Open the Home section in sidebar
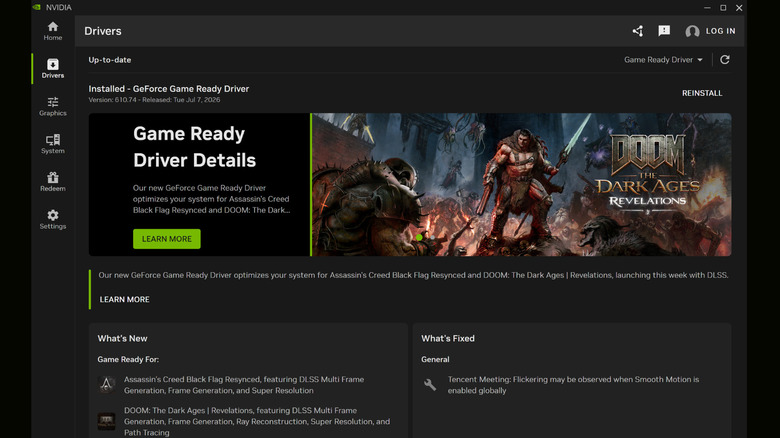780x438 pixels. click(53, 31)
